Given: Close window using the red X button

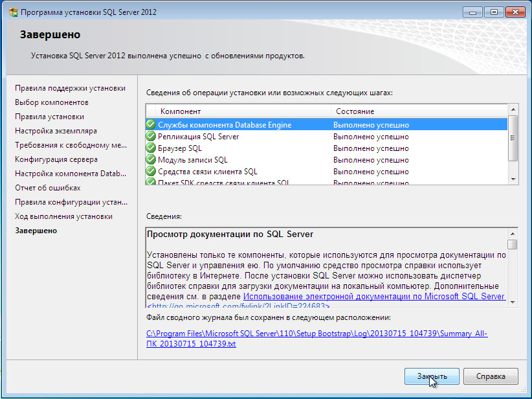Looking at the screenshot, I should (x=515, y=12).
